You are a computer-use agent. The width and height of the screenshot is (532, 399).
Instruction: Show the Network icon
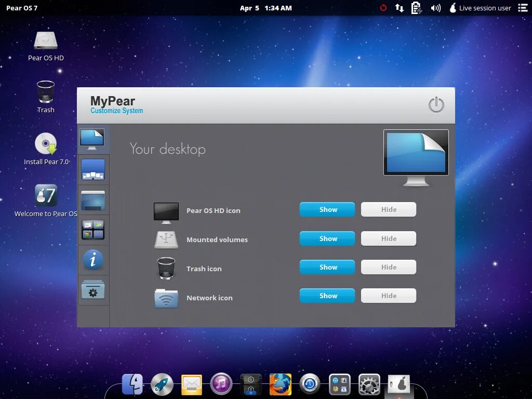[x=327, y=296]
